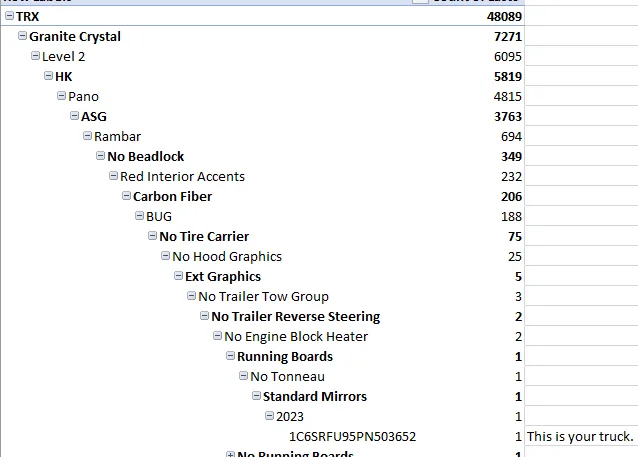Collapse the ASG group

tap(74, 116)
